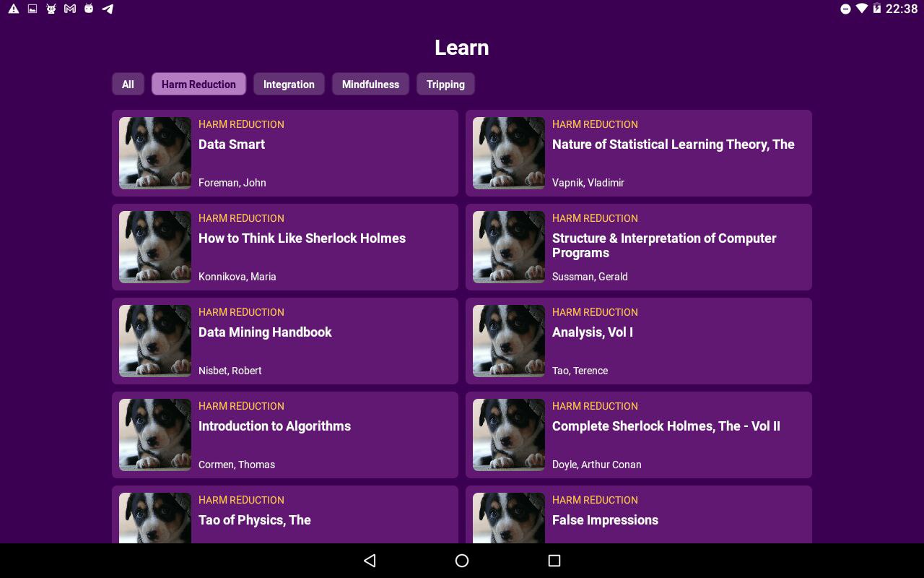Tap the How to Think Like Sherlock Holmes thumbnail
This screenshot has width=924, height=578.
pyautogui.click(x=155, y=247)
